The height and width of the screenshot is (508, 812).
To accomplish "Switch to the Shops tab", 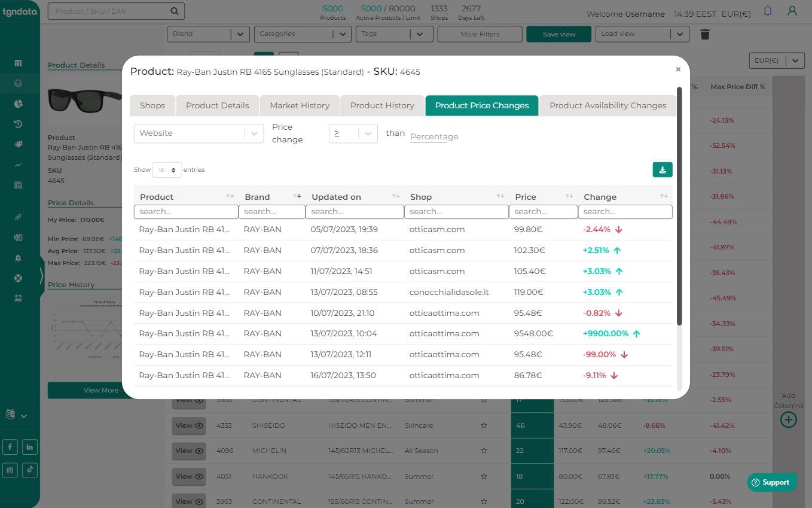I will 152,105.
